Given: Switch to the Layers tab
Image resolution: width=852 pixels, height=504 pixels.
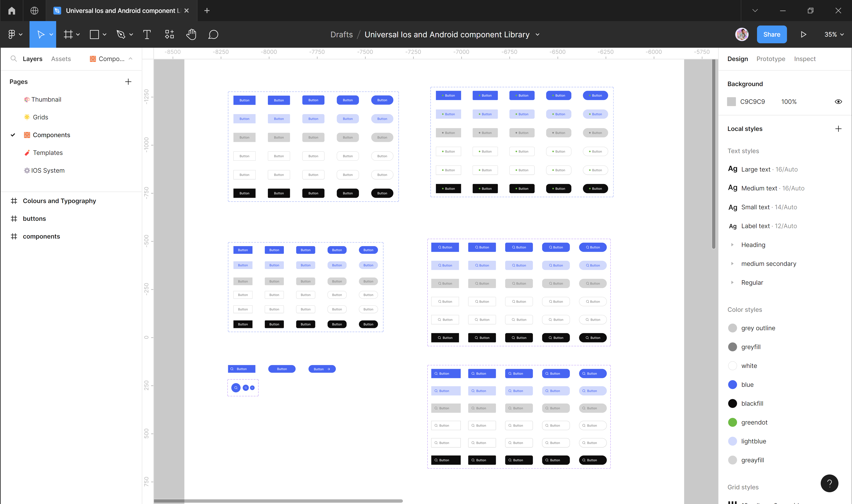Looking at the screenshot, I should pos(33,59).
